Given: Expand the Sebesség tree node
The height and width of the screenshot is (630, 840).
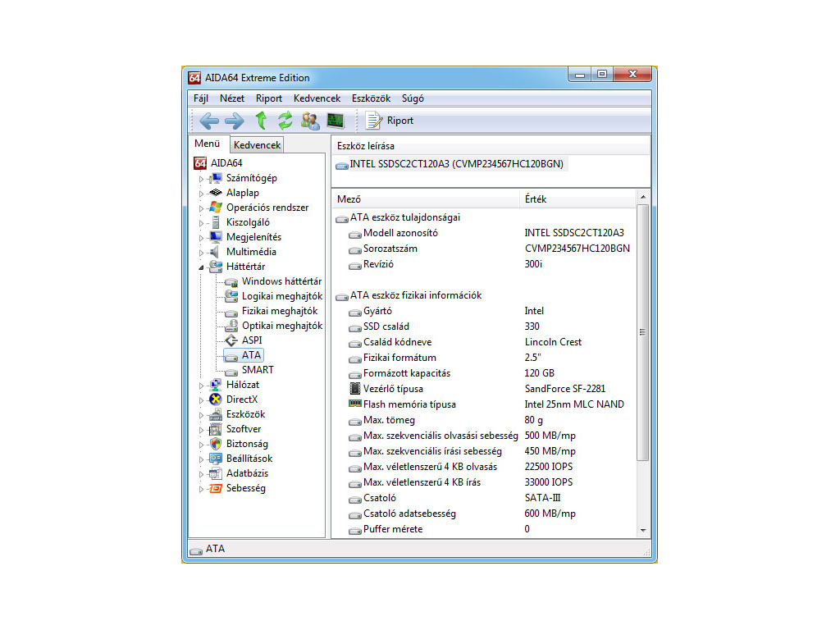Looking at the screenshot, I should click(x=199, y=488).
